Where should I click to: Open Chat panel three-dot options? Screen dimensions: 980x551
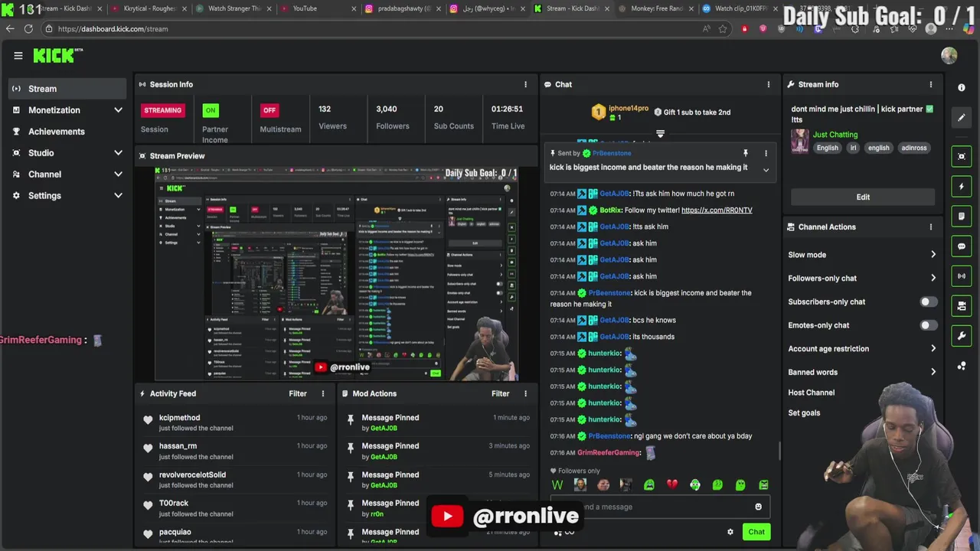(769, 84)
